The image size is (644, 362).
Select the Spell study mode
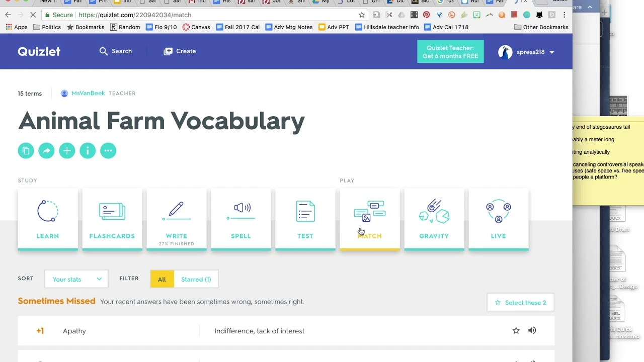point(240,219)
